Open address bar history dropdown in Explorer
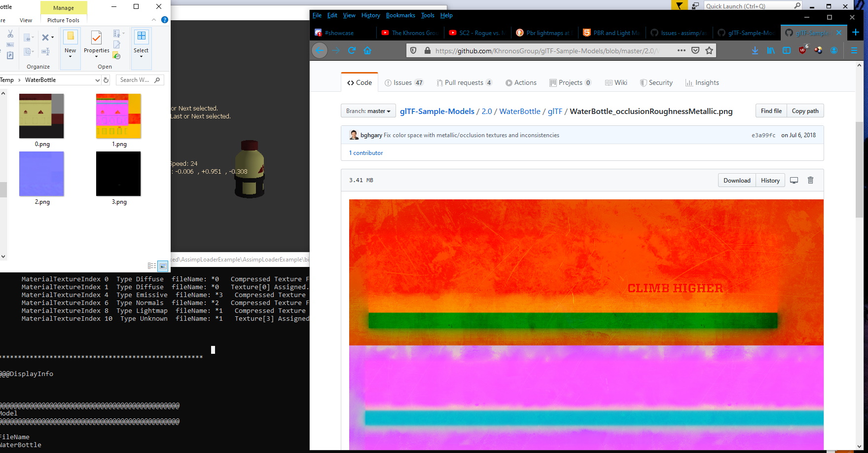The width and height of the screenshot is (868, 453). pyautogui.click(x=97, y=80)
